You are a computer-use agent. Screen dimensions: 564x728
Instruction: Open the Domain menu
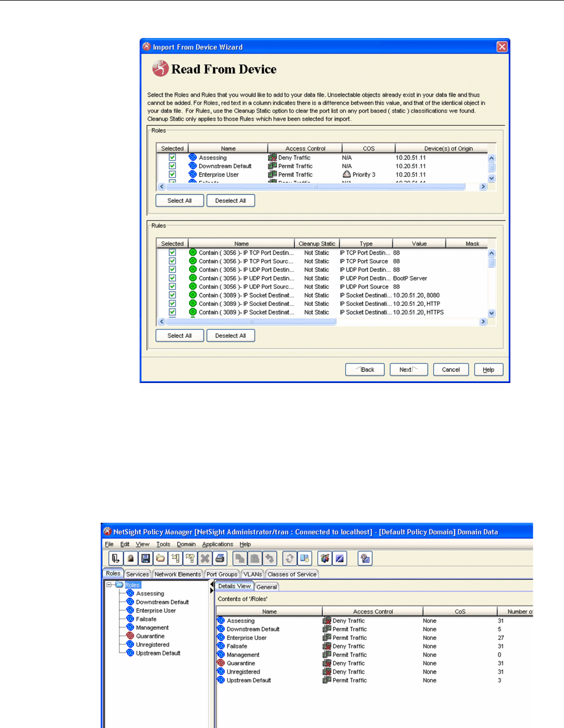coord(186,544)
